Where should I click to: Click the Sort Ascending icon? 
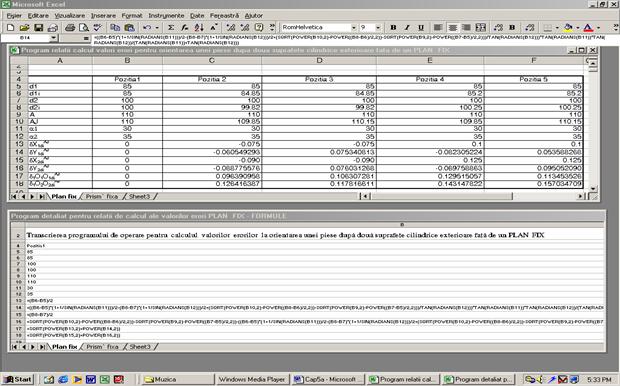click(x=199, y=27)
